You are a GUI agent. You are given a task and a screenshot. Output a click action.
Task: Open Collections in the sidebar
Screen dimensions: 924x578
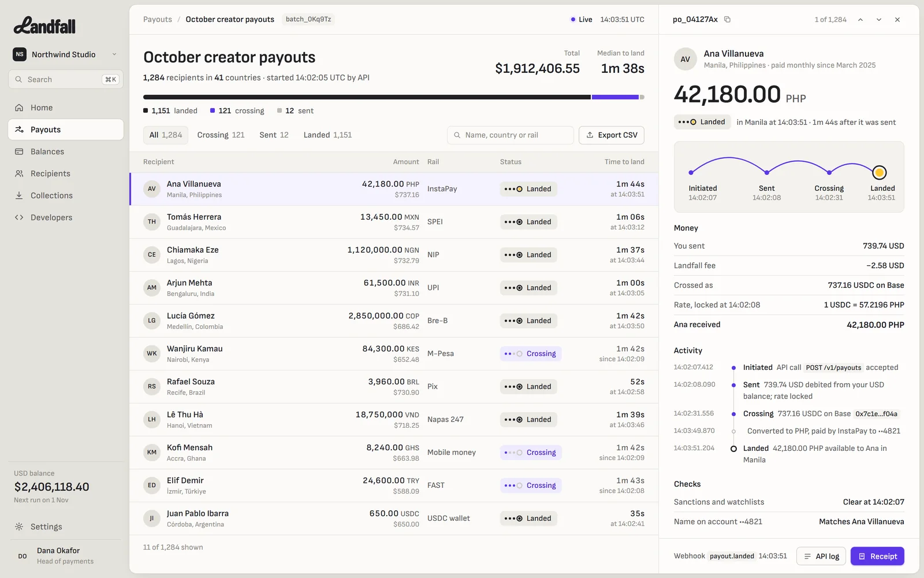coord(66,195)
